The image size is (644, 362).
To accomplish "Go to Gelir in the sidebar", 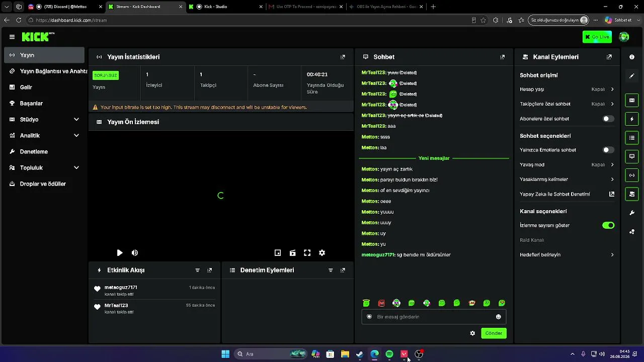I will (44, 87).
